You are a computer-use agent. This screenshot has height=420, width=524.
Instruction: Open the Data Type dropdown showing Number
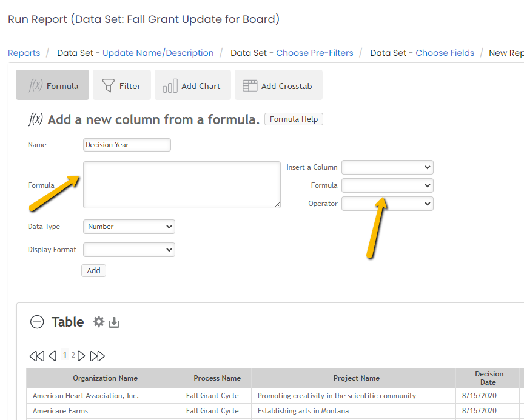tap(129, 227)
